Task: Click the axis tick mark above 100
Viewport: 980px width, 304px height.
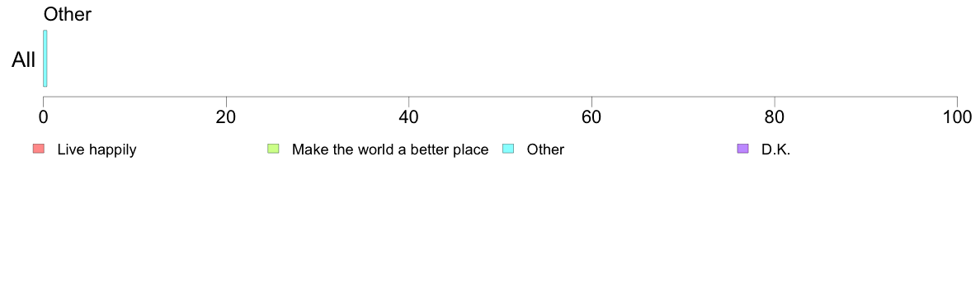Action: pos(957,101)
